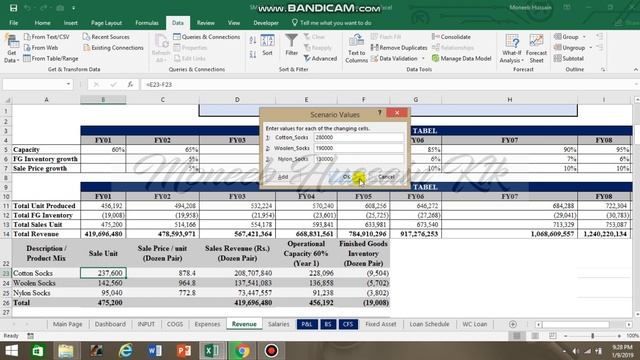Add a new sheet with plus icon
This screenshot has width=640, height=360.
click(x=513, y=324)
